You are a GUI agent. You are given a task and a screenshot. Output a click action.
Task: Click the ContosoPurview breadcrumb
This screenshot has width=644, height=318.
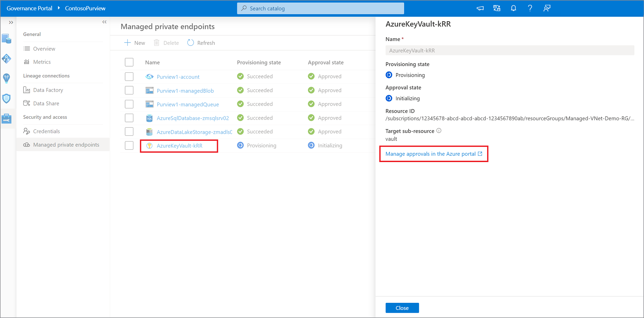[x=85, y=8]
